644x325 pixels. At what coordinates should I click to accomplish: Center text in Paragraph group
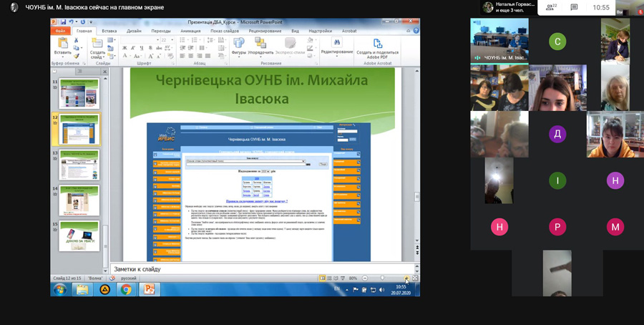(x=191, y=56)
